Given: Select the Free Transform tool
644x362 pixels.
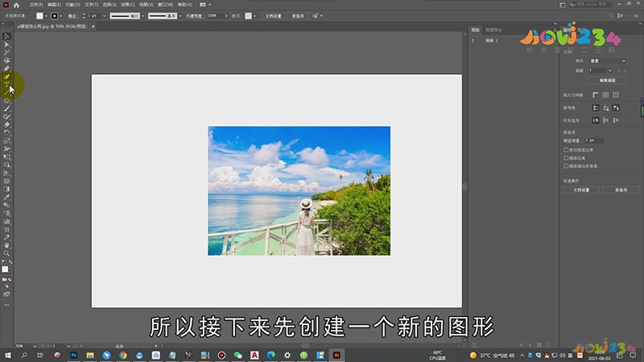Looking at the screenshot, I should coord(6,157).
